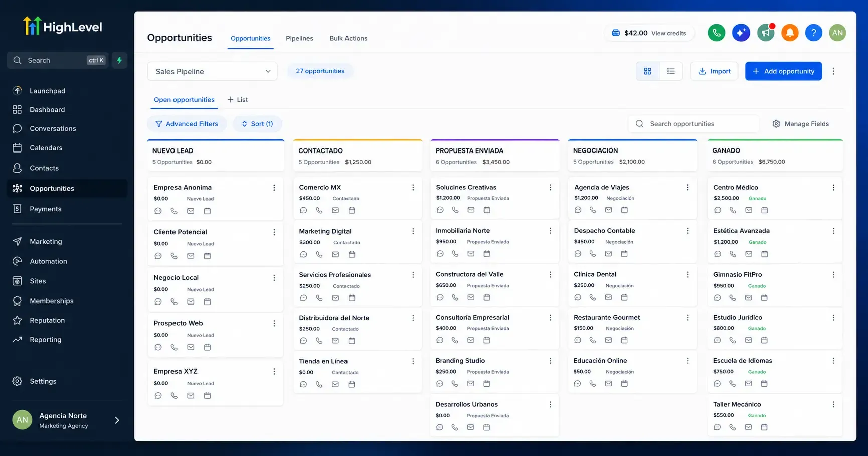Open the megaphone announcements icon
Screen dimensions: 868x456
(766, 33)
